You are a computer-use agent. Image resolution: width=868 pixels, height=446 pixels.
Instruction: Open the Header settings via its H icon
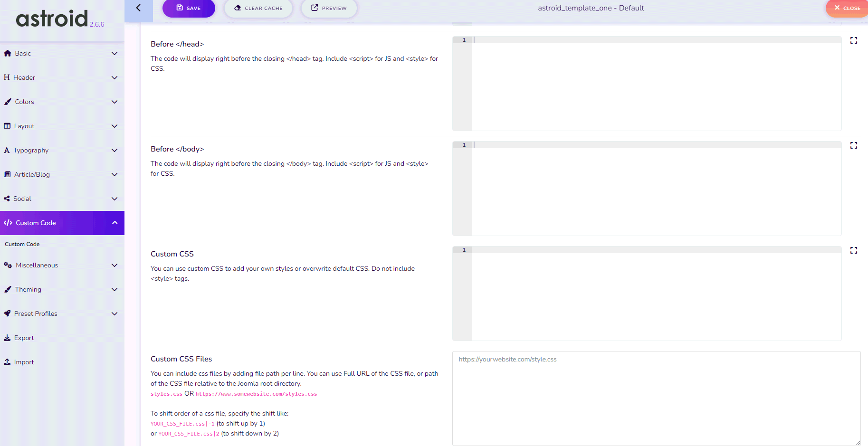8,77
